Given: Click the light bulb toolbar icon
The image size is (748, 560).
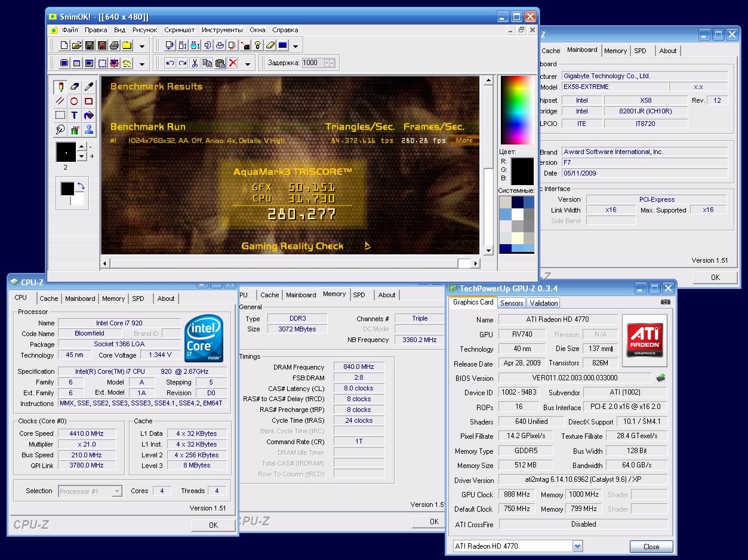Looking at the screenshot, I should pyautogui.click(x=257, y=45).
